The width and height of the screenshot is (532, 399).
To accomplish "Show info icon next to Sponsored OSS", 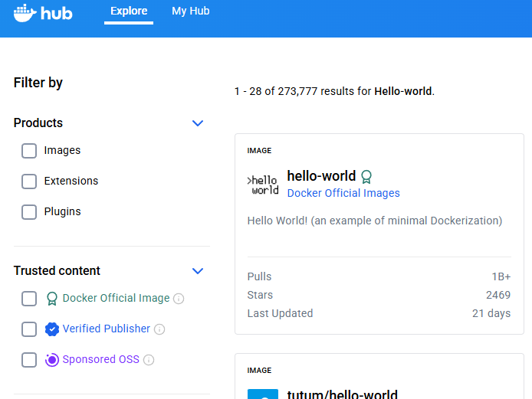I will [149, 360].
